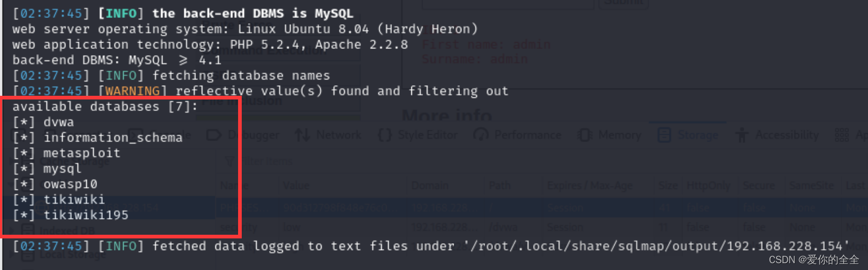Click the Performance gauge icon
The width and height of the screenshot is (868, 270).
(481, 135)
